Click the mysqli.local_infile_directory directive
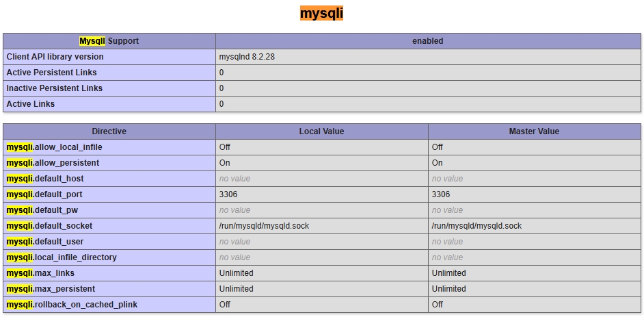Image resolution: width=644 pixels, height=317 pixels. coord(62,257)
